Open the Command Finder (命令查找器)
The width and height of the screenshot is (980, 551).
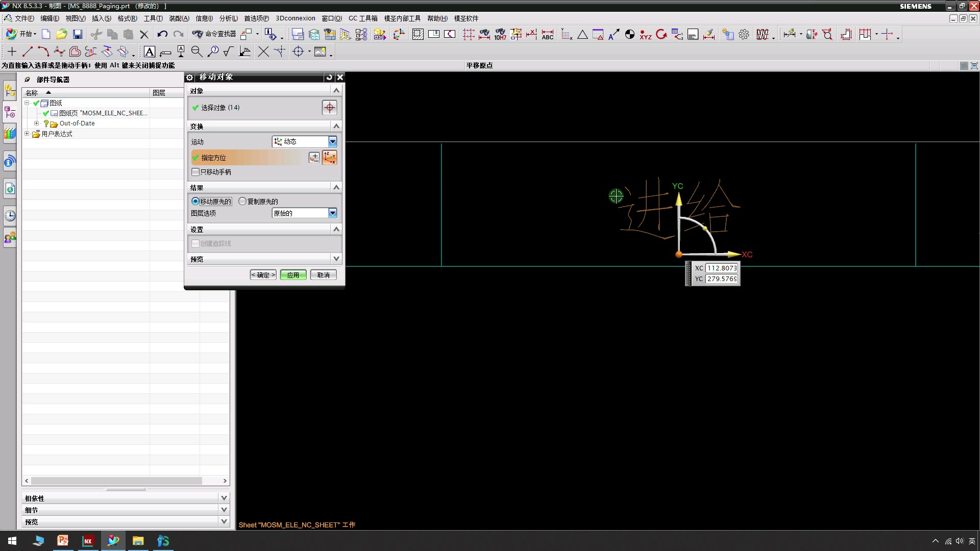pos(214,34)
